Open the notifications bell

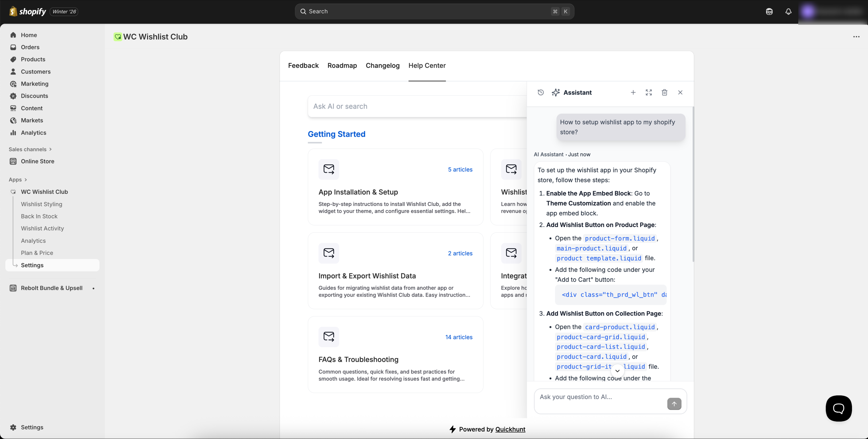788,11
